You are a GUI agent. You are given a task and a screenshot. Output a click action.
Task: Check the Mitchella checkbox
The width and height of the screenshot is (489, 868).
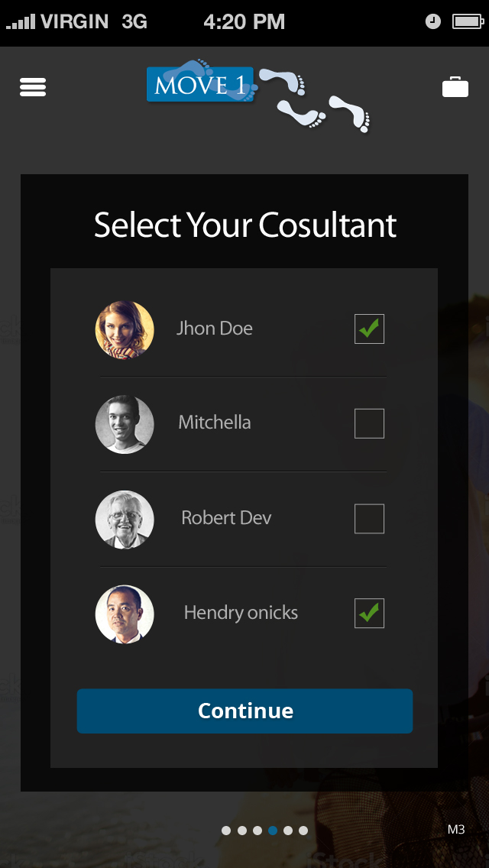(369, 423)
